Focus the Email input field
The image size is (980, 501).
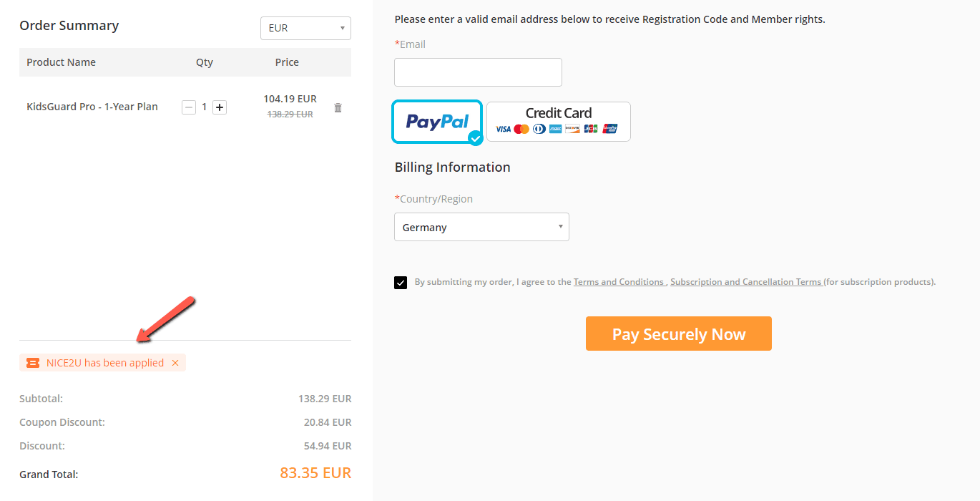478,72
